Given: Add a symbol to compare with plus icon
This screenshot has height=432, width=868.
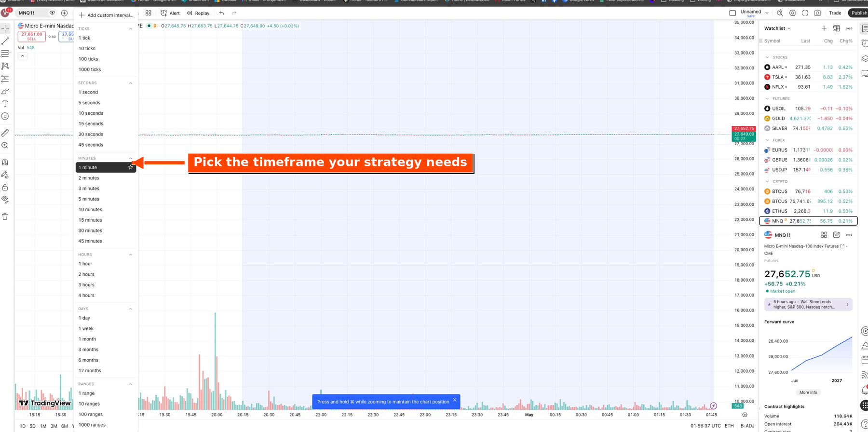Looking at the screenshot, I should pyautogui.click(x=64, y=13).
